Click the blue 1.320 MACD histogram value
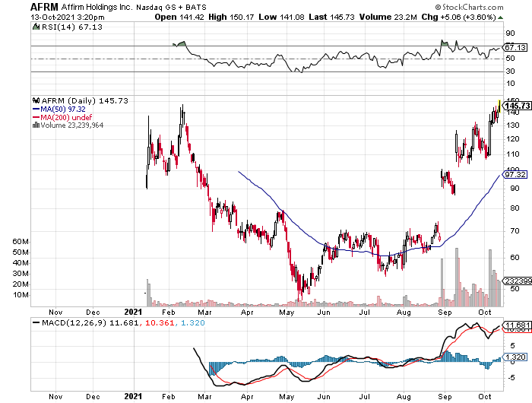Viewport: 532px width, 403px height. tap(193, 322)
